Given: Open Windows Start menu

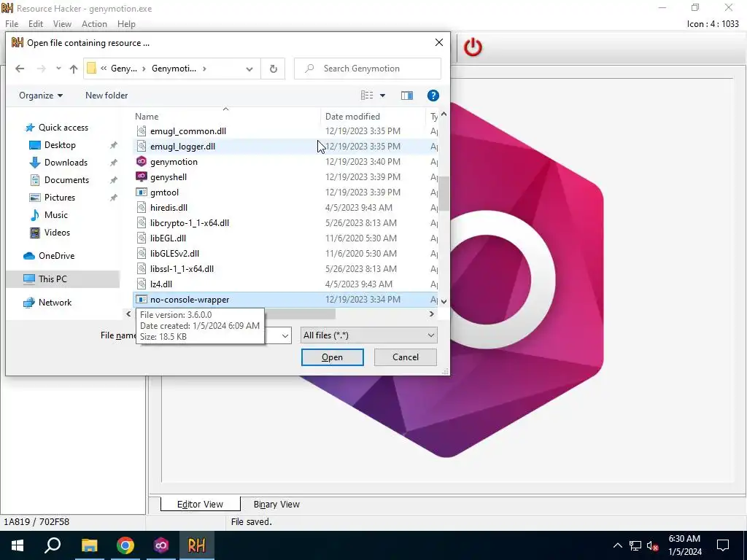Looking at the screenshot, I should [18, 545].
